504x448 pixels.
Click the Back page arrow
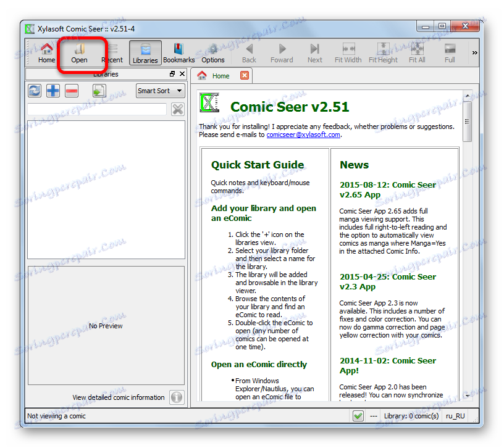point(249,53)
